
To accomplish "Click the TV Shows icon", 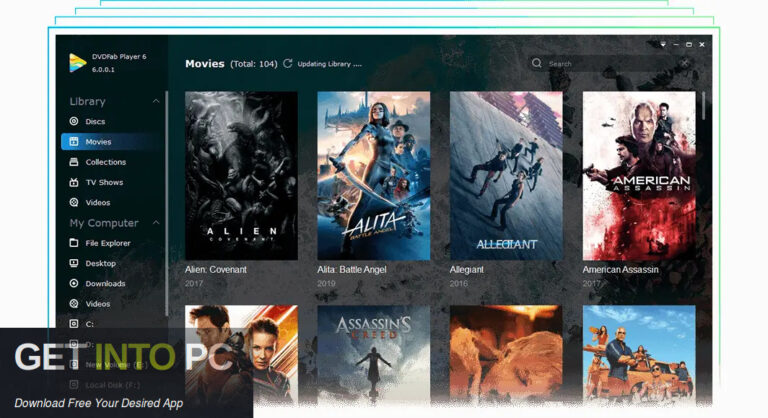I will pyautogui.click(x=74, y=182).
